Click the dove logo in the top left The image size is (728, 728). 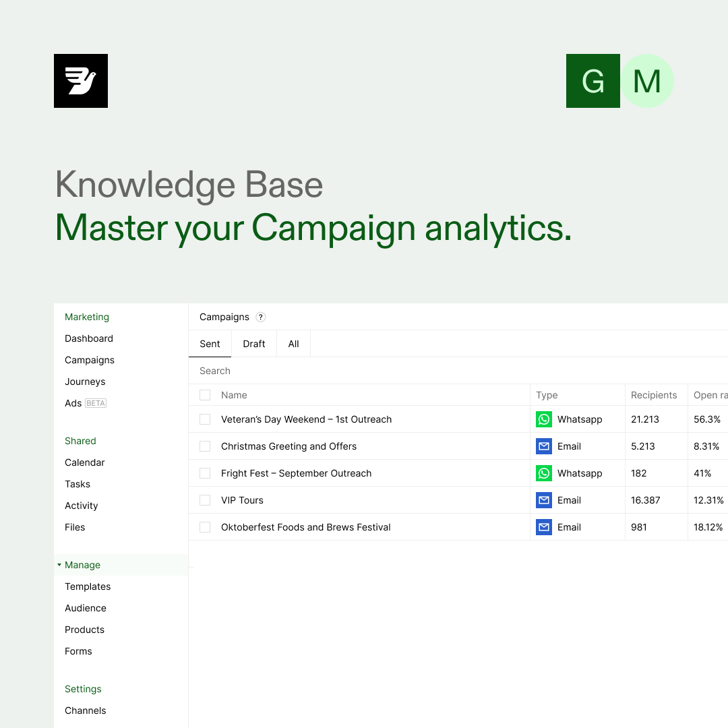pyautogui.click(x=81, y=81)
